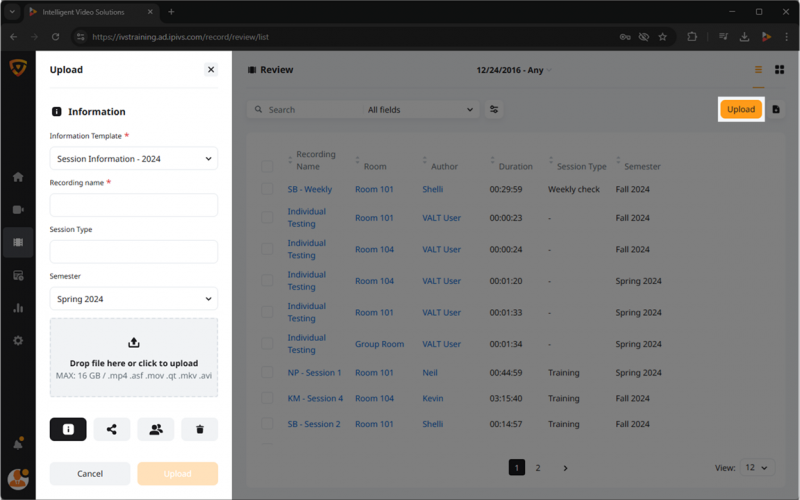Bookmark page with star icon
Image resolution: width=800 pixels, height=500 pixels.
(x=662, y=37)
